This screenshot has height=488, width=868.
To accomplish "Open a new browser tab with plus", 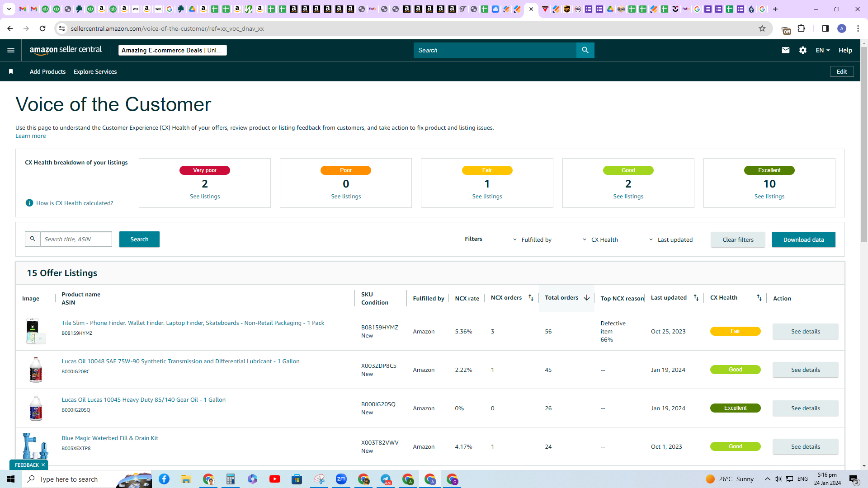I will (x=775, y=9).
